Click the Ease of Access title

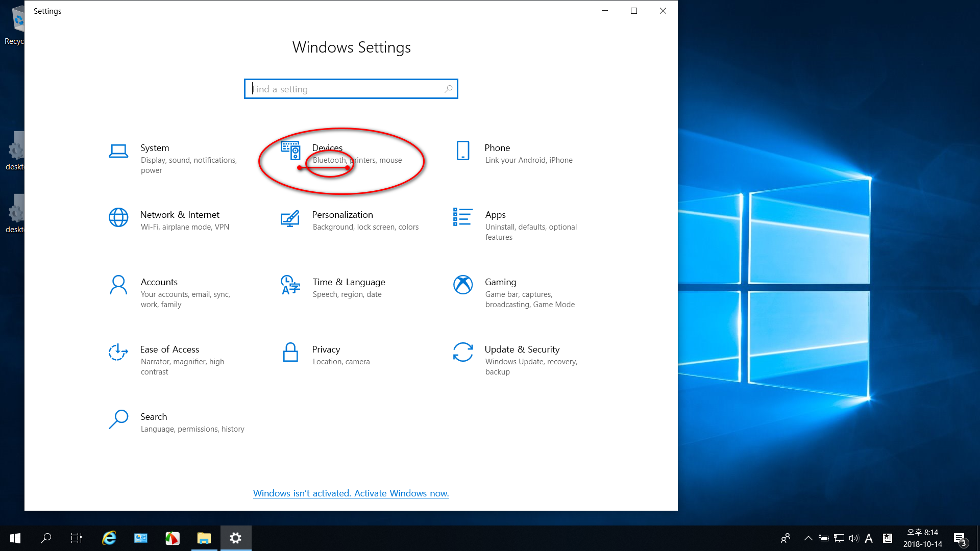pyautogui.click(x=169, y=349)
